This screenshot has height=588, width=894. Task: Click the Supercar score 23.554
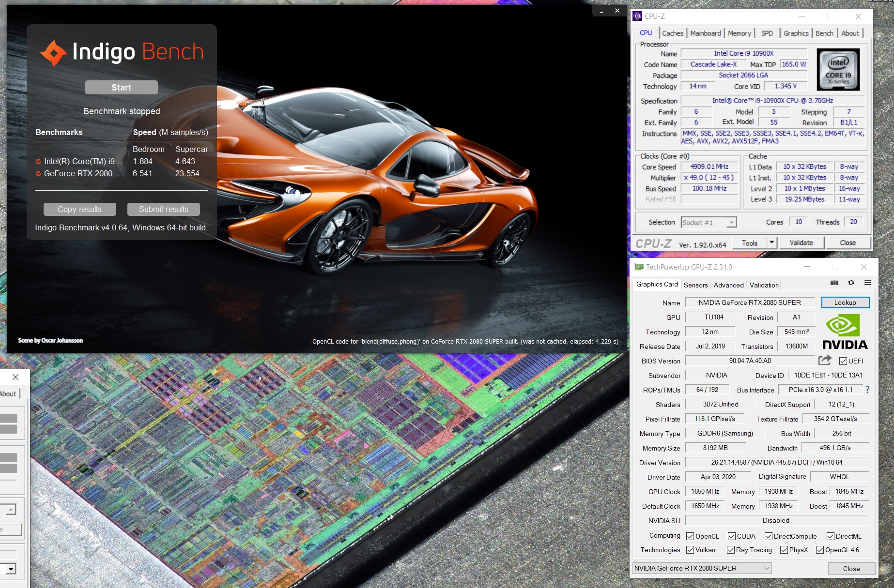[x=187, y=173]
